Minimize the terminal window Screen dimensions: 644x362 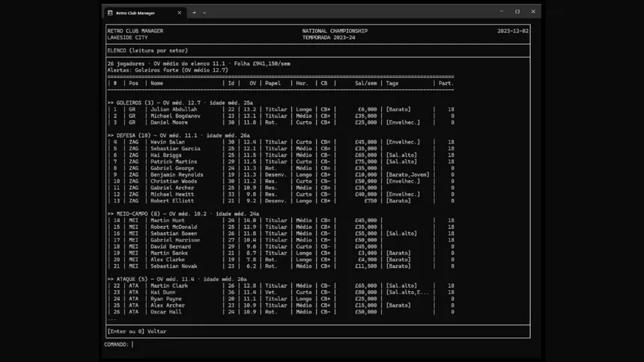[502, 11]
